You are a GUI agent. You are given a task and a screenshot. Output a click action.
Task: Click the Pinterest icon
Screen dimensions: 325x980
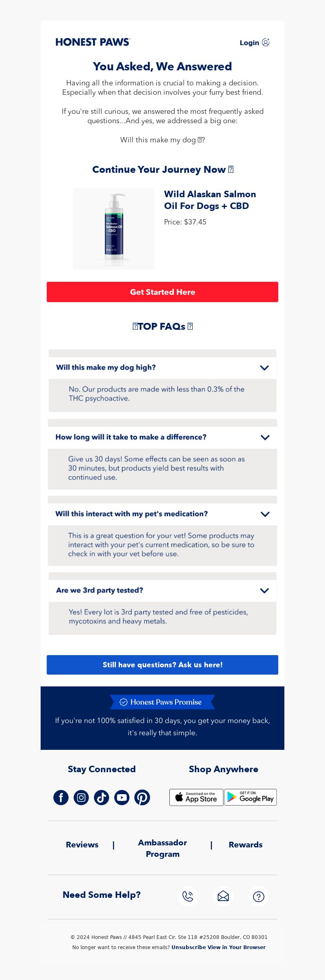tap(142, 797)
